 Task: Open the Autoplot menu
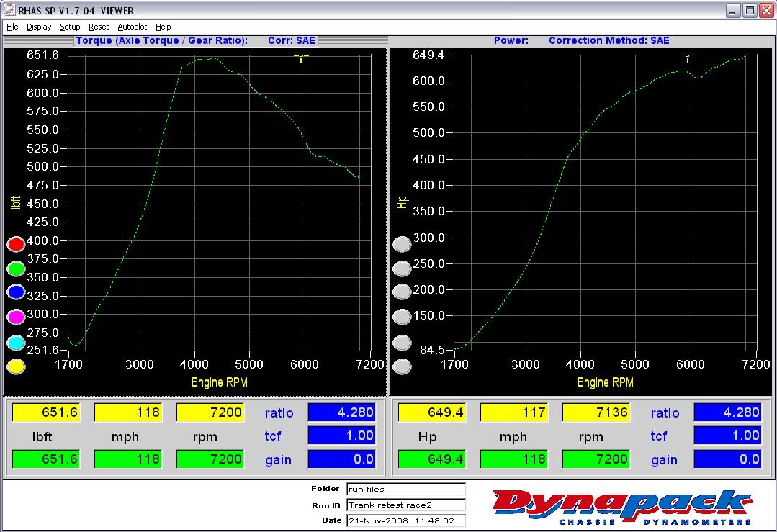point(133,27)
